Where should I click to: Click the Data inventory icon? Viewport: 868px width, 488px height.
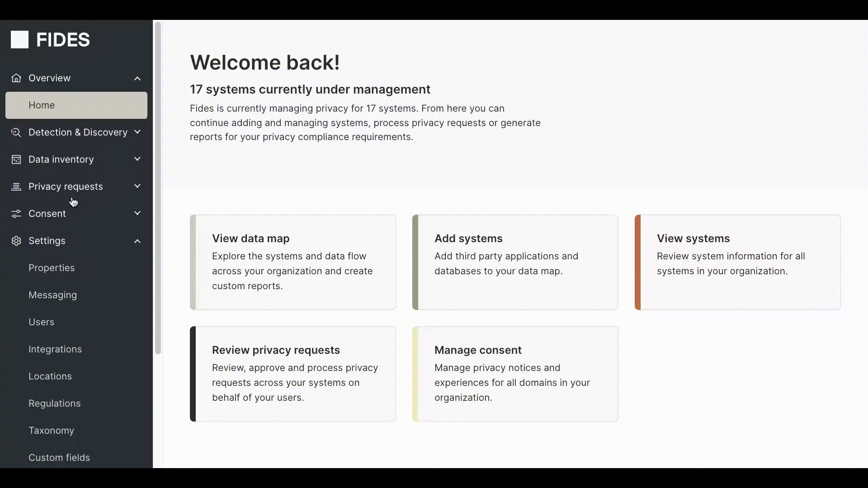tap(16, 160)
